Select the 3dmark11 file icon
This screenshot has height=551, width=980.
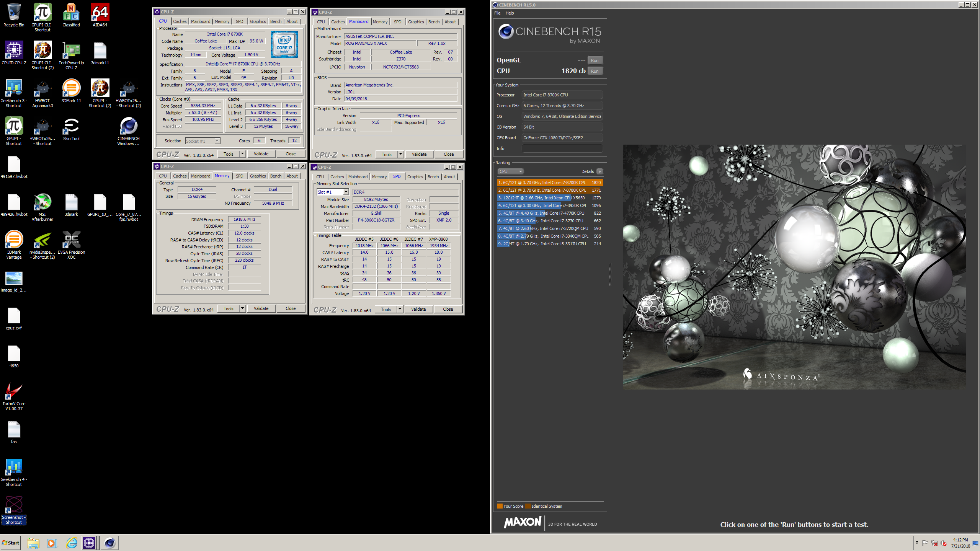pyautogui.click(x=100, y=53)
